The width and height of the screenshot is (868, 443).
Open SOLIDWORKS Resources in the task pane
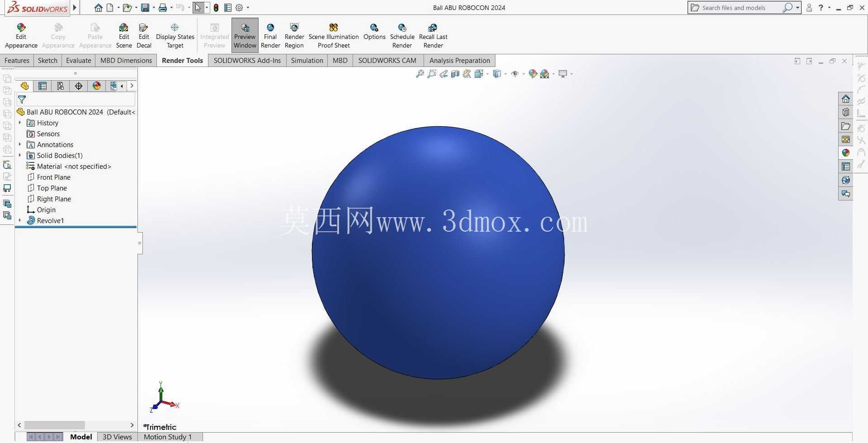pyautogui.click(x=845, y=99)
